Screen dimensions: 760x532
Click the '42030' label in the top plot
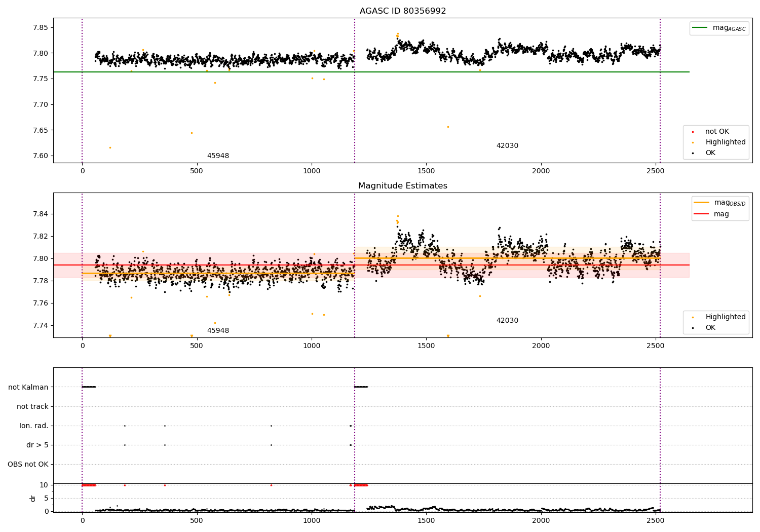507,146
